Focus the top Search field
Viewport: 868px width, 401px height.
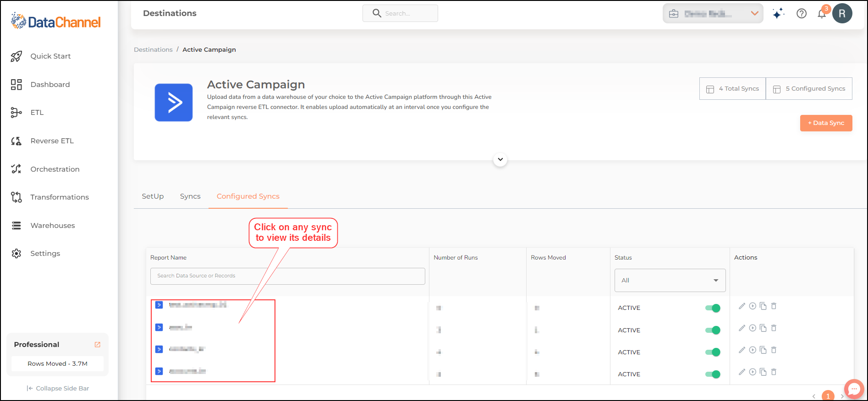pyautogui.click(x=400, y=13)
